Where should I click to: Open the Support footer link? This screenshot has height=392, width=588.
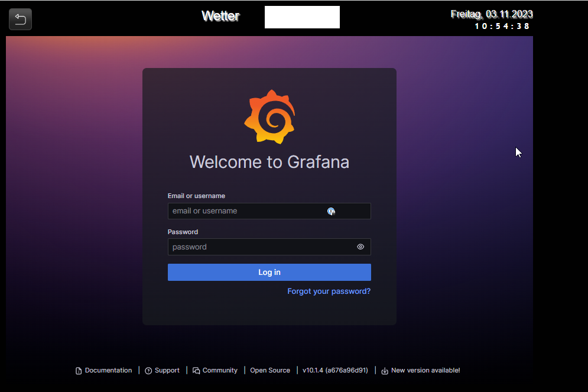tap(163, 370)
